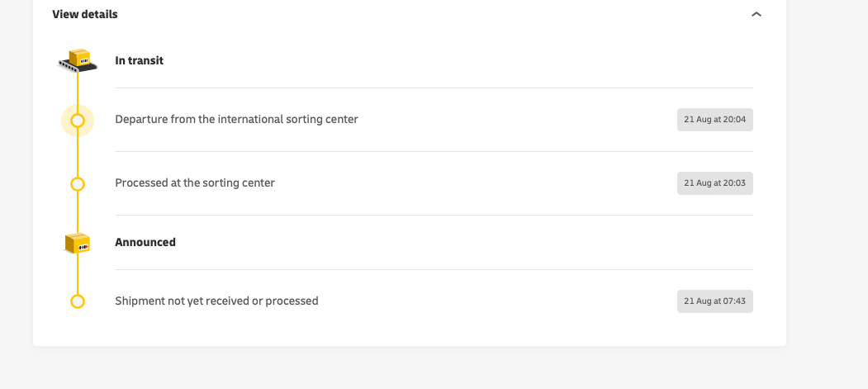Click Processed at the sorting center text
The width and height of the screenshot is (868, 389).
[x=195, y=183]
